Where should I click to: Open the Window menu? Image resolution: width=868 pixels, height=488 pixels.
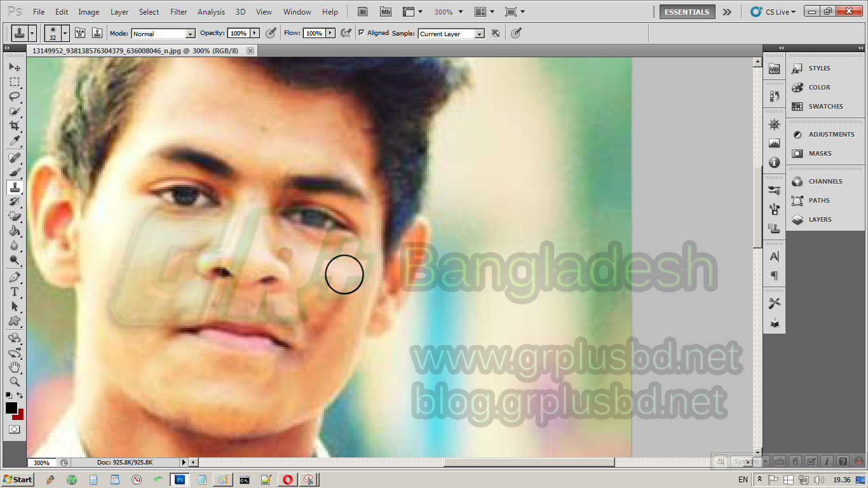click(x=297, y=11)
